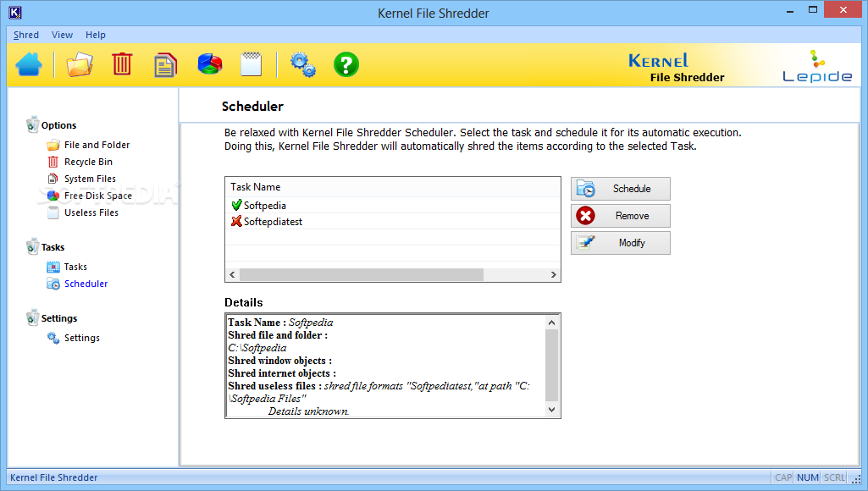Click the green Help question mark icon

point(346,64)
